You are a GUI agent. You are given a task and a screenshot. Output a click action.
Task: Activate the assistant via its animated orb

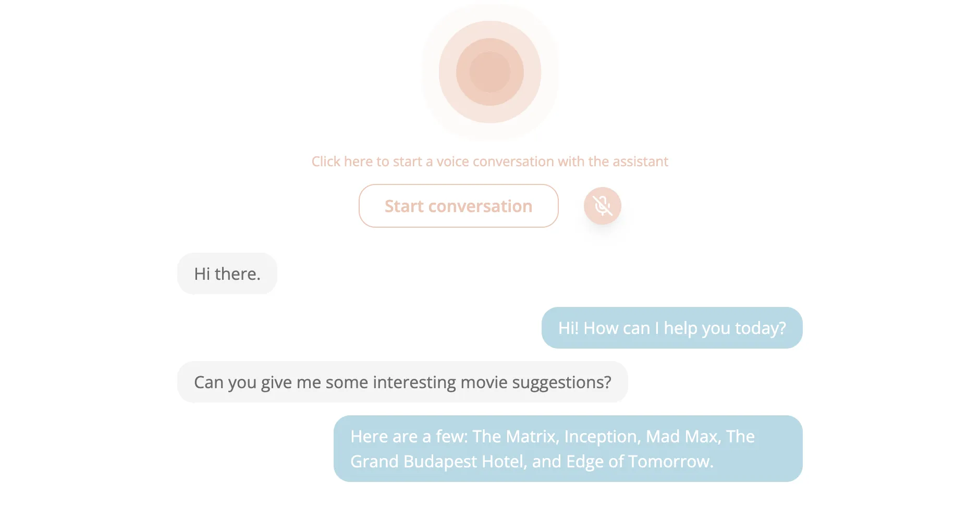[x=490, y=72]
